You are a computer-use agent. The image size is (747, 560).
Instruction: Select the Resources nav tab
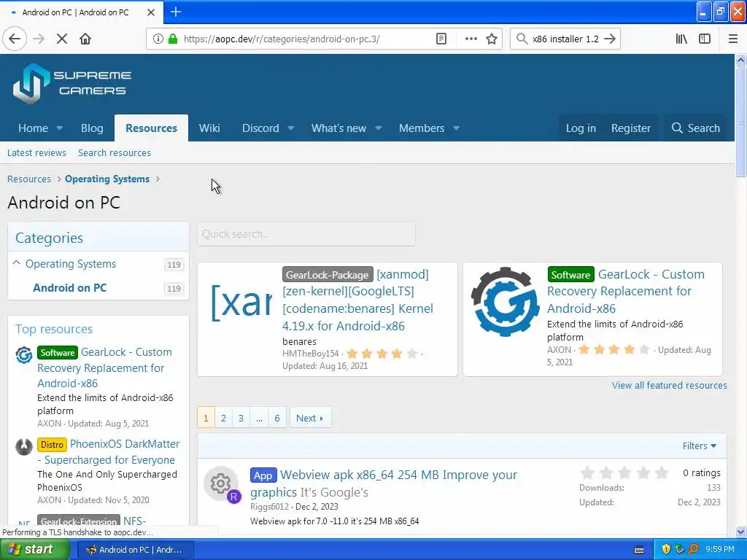(151, 128)
